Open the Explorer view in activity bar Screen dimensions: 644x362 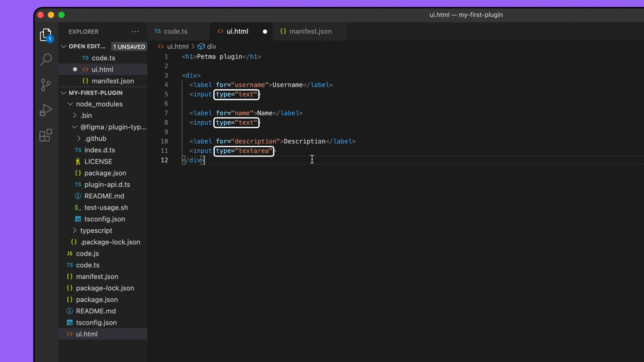pos(46,35)
